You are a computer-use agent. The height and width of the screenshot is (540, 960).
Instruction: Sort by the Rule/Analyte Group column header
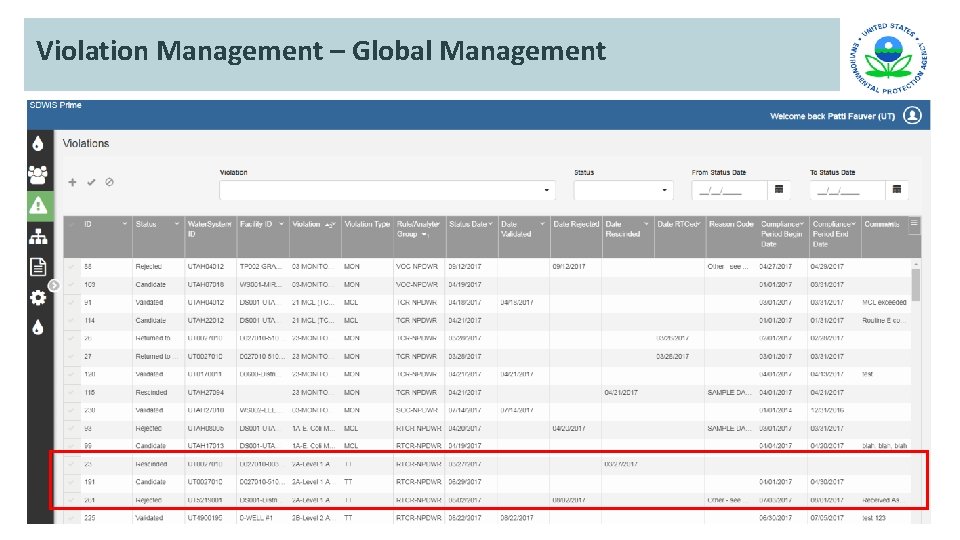click(x=418, y=229)
